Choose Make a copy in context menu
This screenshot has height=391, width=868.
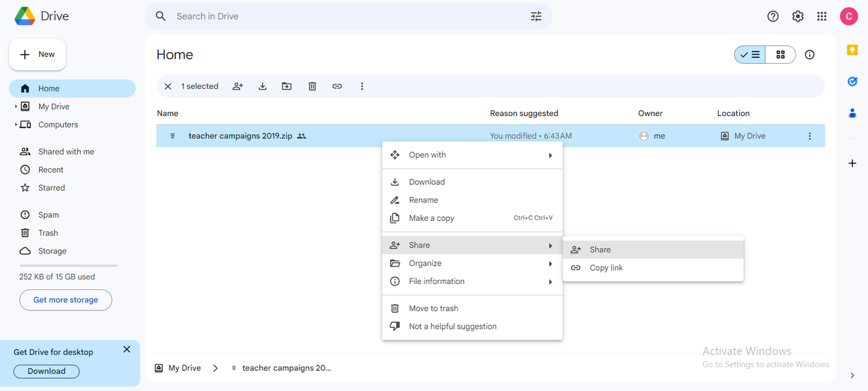coord(473,218)
